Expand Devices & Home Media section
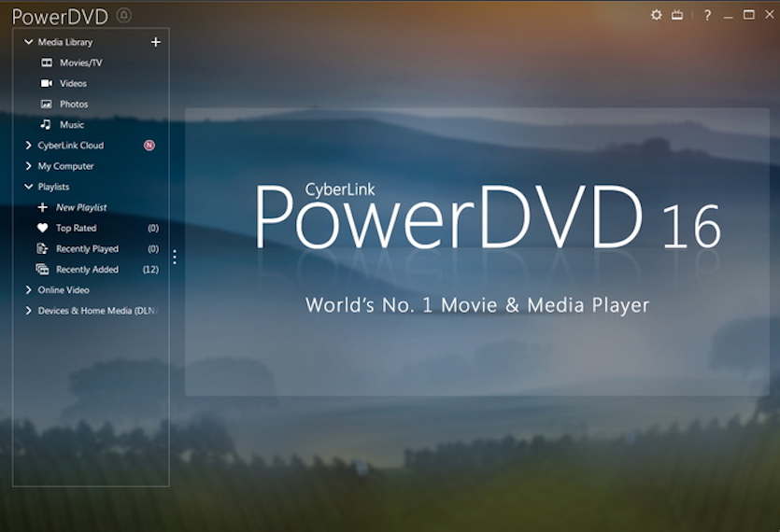The height and width of the screenshot is (532, 780). [28, 311]
